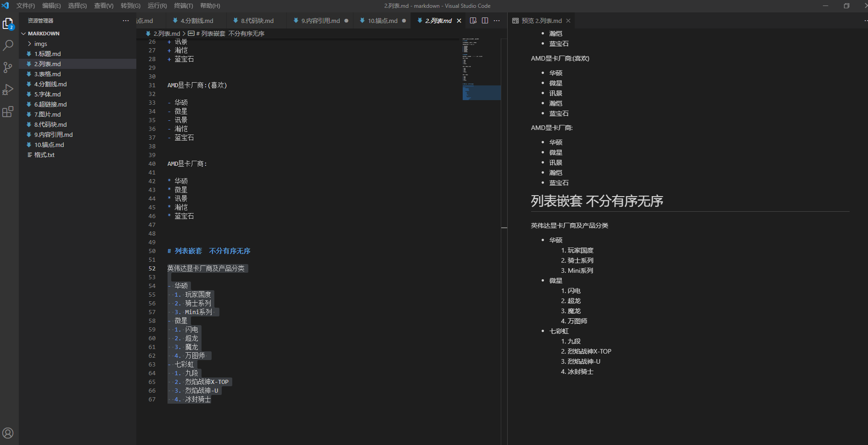Switch to the 9.内容引用.md tab

[320, 21]
